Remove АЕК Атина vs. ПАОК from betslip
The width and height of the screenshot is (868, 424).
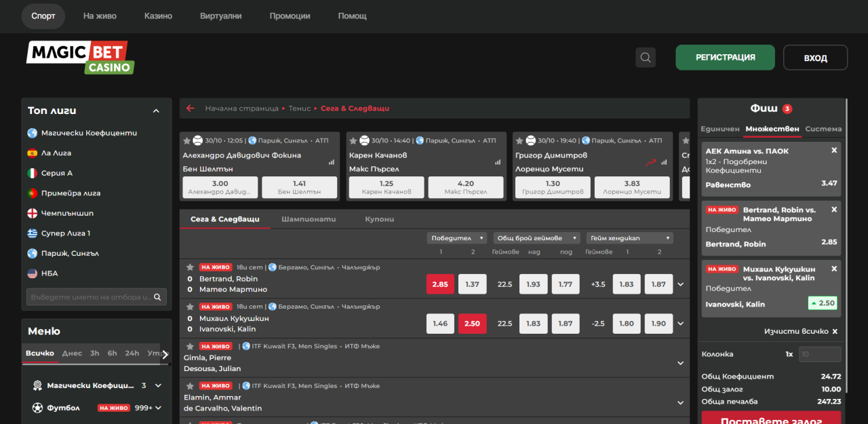tap(834, 151)
